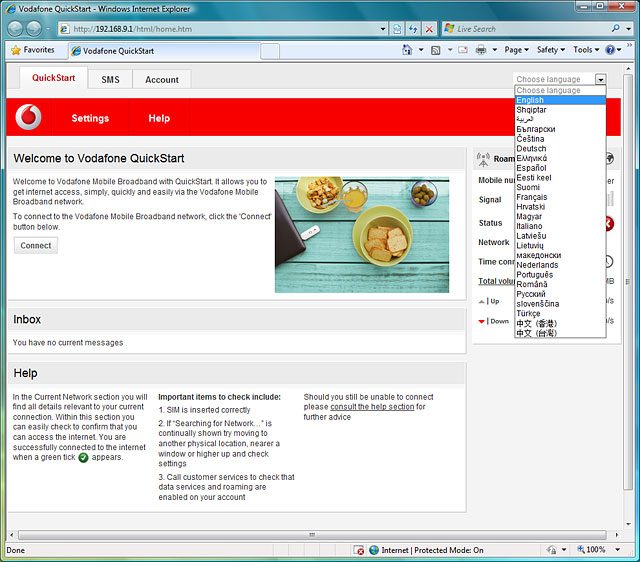Open the Favorites star button
This screenshot has width=640, height=562.
tap(32, 50)
